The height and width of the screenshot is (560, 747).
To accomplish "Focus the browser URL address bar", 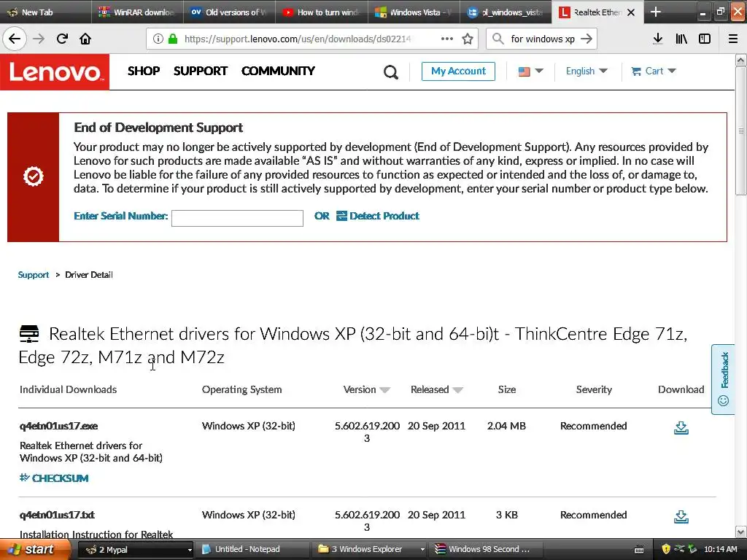I will pos(296,39).
